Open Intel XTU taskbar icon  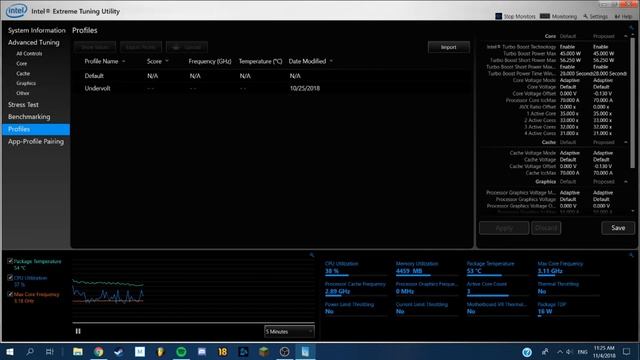tap(305, 351)
